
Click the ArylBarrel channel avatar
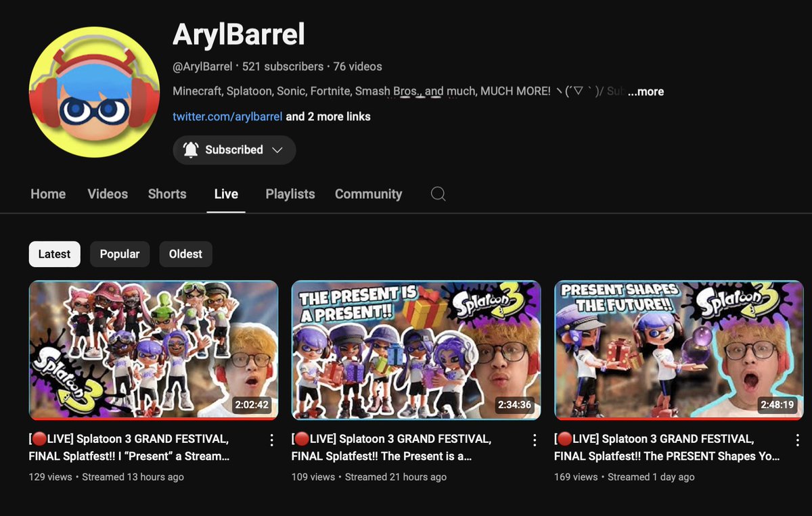(93, 92)
